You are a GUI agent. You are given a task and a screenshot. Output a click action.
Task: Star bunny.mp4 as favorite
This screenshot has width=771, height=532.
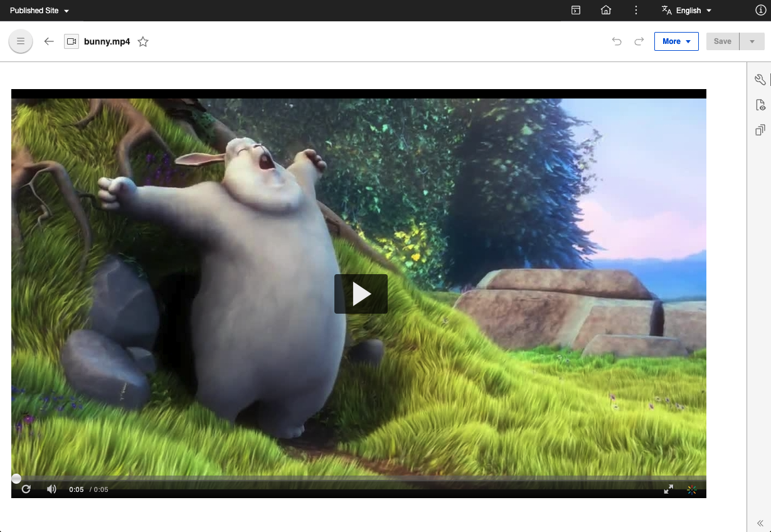coord(143,41)
